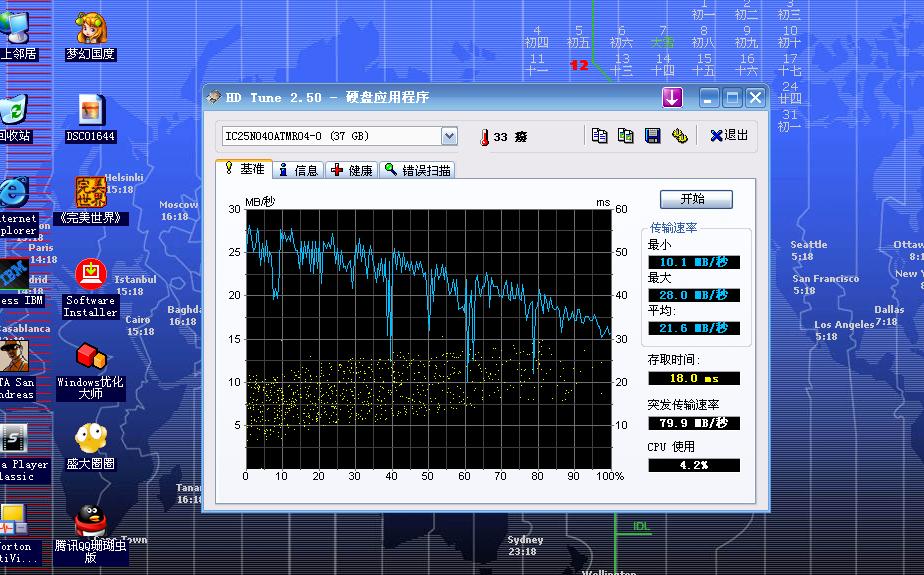Expand the IC25N040ATMR04-0 drive selection dropdown

coord(449,136)
